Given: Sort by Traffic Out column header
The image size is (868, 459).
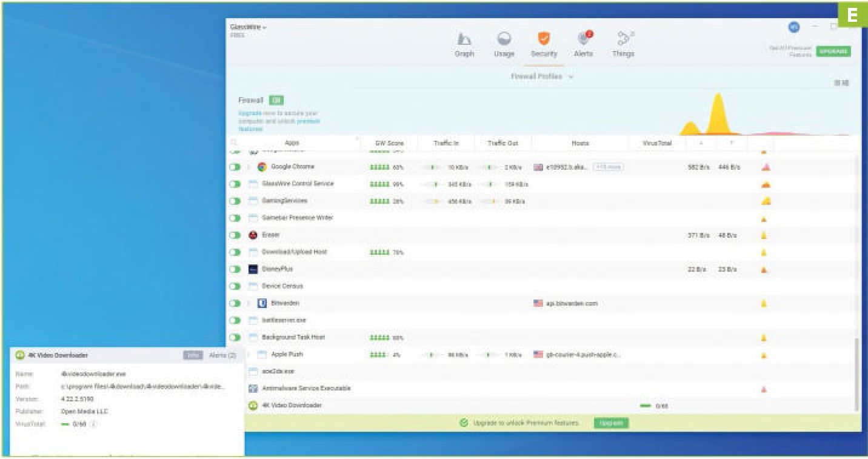Looking at the screenshot, I should [502, 143].
